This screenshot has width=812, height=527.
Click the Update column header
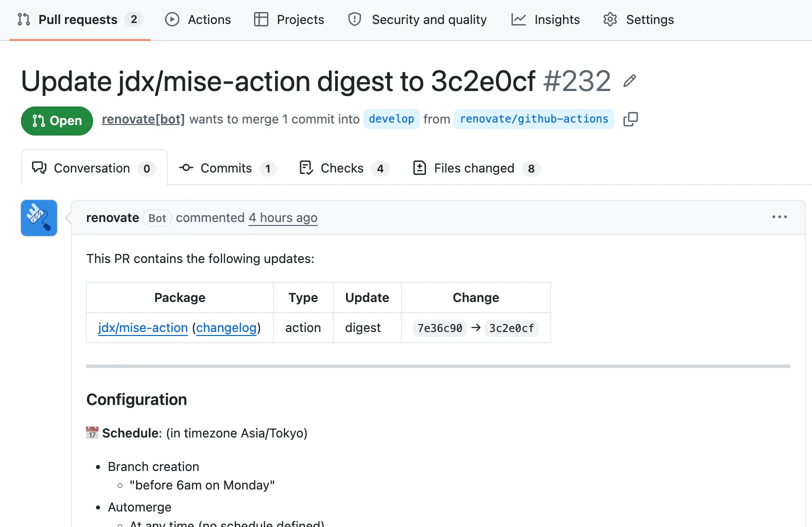367,297
